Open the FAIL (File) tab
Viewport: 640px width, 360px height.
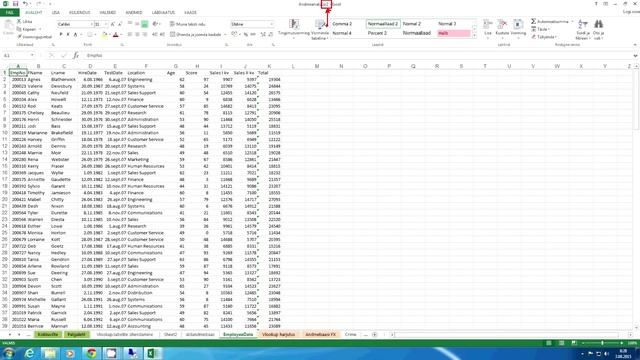(9, 13)
